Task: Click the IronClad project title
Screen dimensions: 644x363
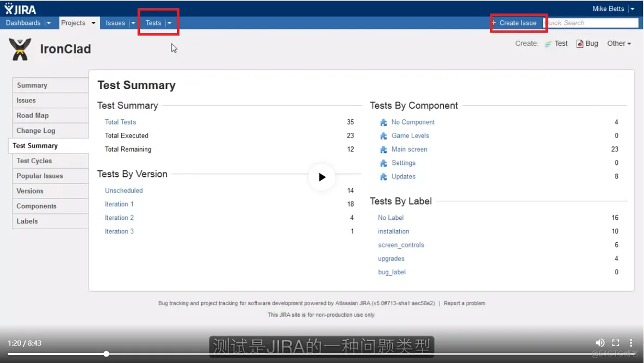Action: 65,49
